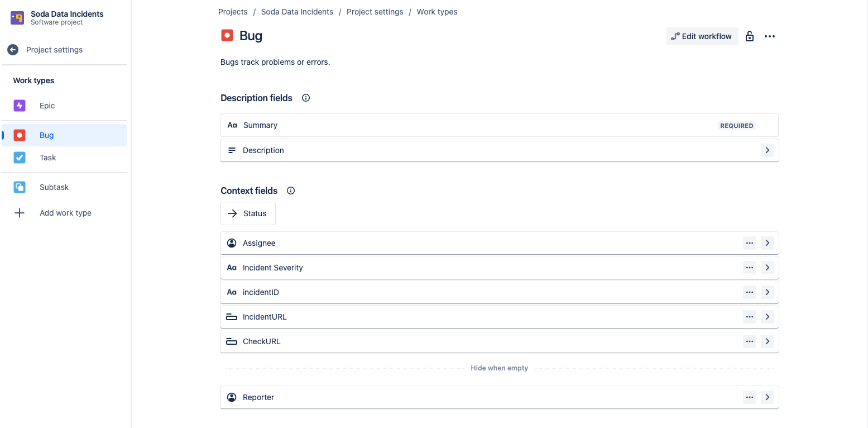Click the Edit workflow button
This screenshot has height=428, width=868.
tap(702, 36)
